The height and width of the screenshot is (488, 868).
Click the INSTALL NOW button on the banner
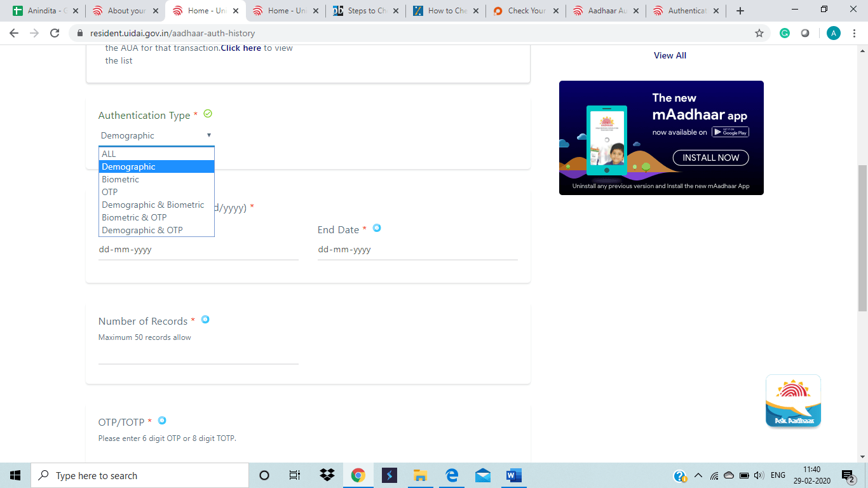click(x=710, y=158)
